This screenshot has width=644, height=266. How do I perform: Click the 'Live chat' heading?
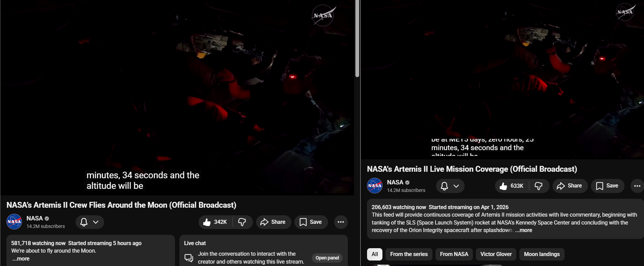pos(195,243)
